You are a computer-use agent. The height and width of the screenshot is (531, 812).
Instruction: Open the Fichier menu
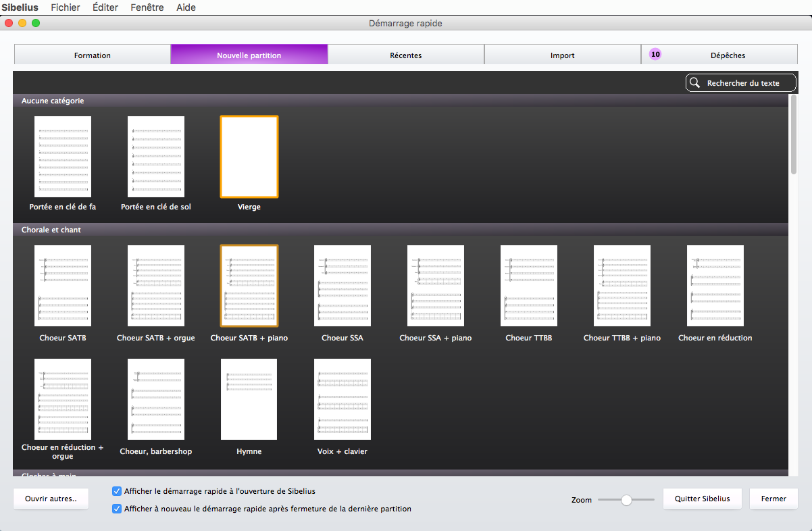66,7
